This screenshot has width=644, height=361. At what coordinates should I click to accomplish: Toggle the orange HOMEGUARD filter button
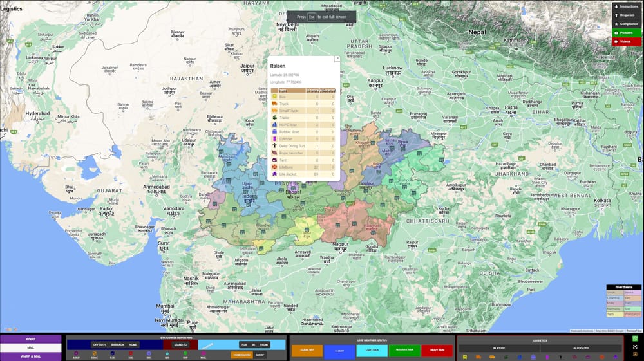pyautogui.click(x=241, y=355)
